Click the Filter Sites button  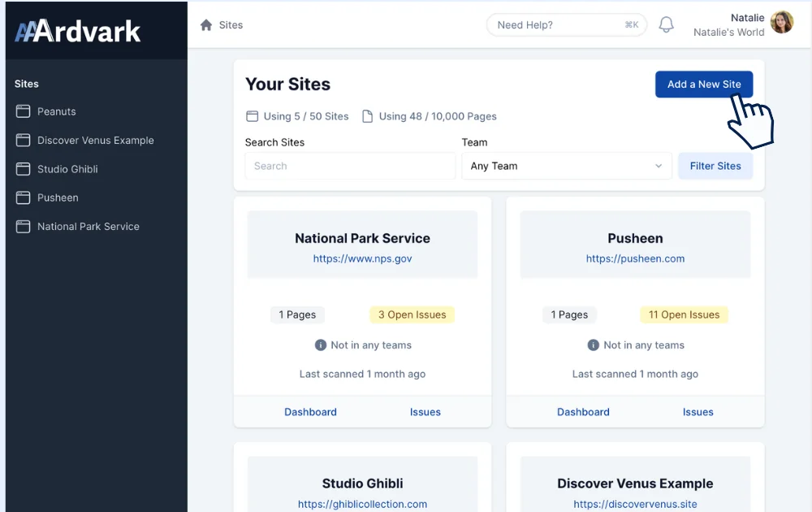coord(715,166)
